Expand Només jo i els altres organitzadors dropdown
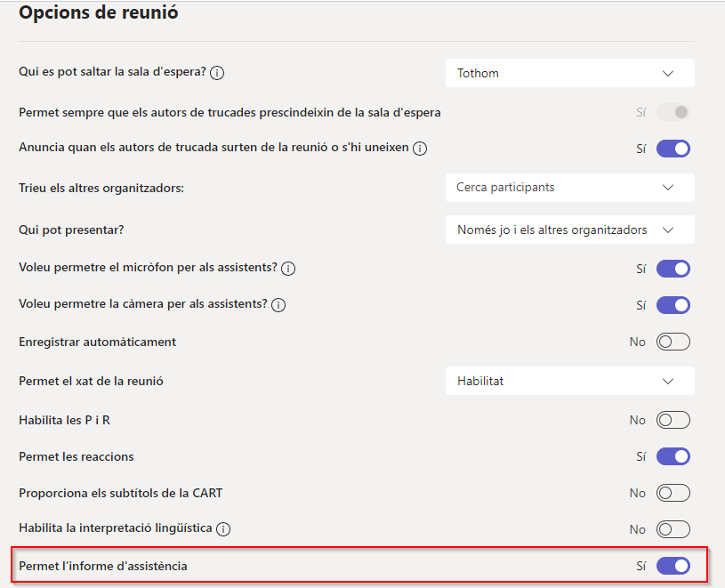 [569, 230]
